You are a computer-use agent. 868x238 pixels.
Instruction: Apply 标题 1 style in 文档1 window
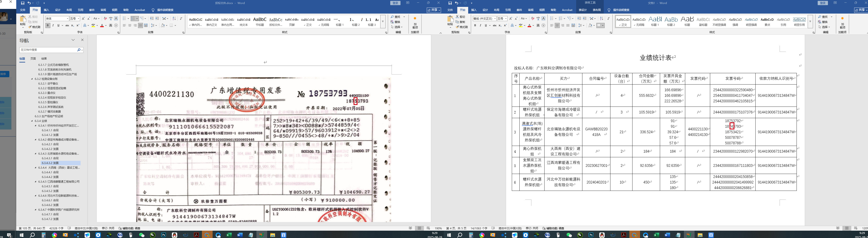point(655,21)
